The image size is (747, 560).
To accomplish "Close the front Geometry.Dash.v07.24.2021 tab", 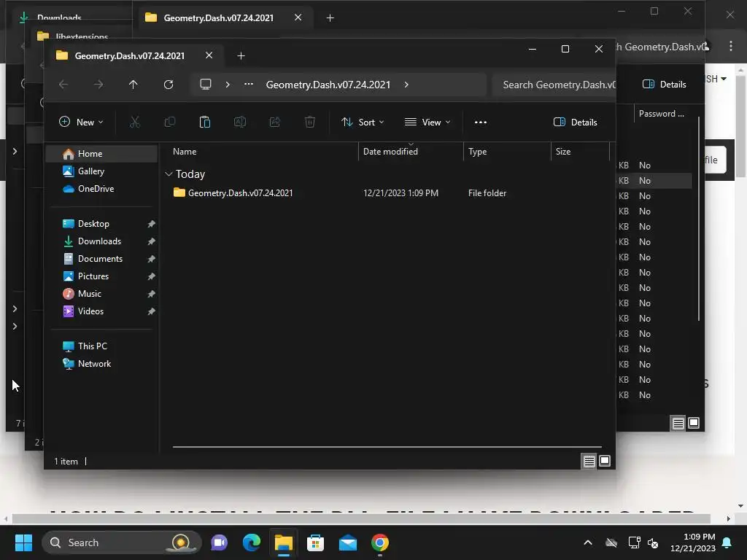I will (x=209, y=55).
